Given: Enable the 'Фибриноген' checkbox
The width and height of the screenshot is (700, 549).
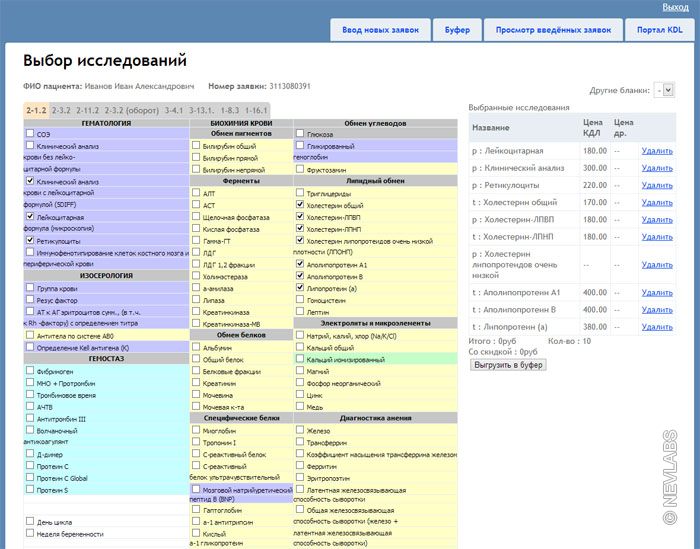Looking at the screenshot, I should pyautogui.click(x=30, y=371).
